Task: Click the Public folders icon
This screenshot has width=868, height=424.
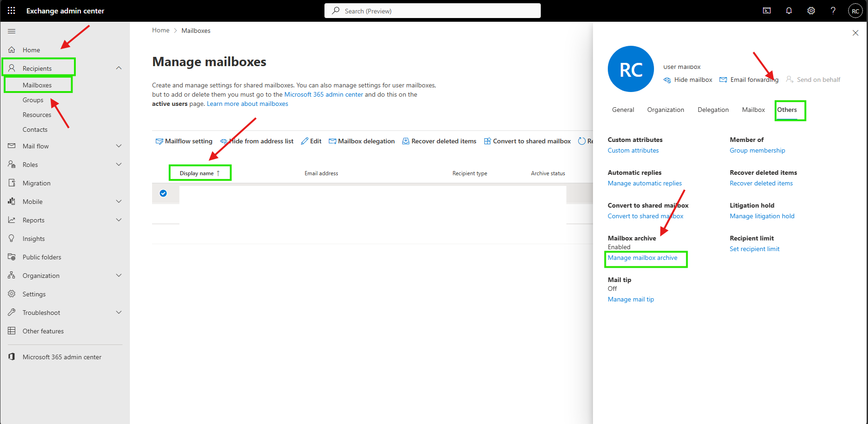Action: 12,257
